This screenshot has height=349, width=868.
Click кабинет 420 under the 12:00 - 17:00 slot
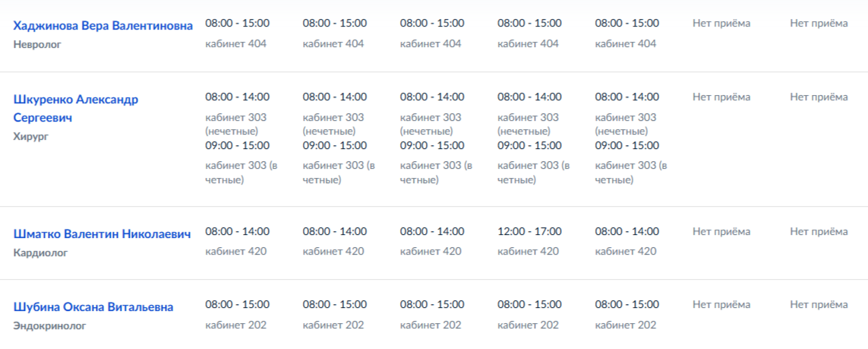(528, 251)
